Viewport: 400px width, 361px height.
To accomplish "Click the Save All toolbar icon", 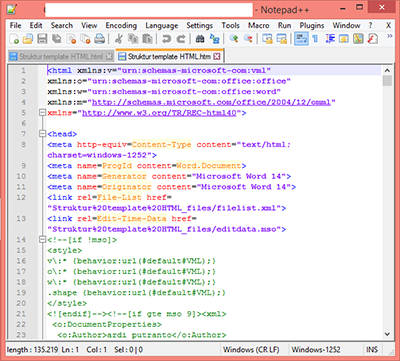I will 57,39.
